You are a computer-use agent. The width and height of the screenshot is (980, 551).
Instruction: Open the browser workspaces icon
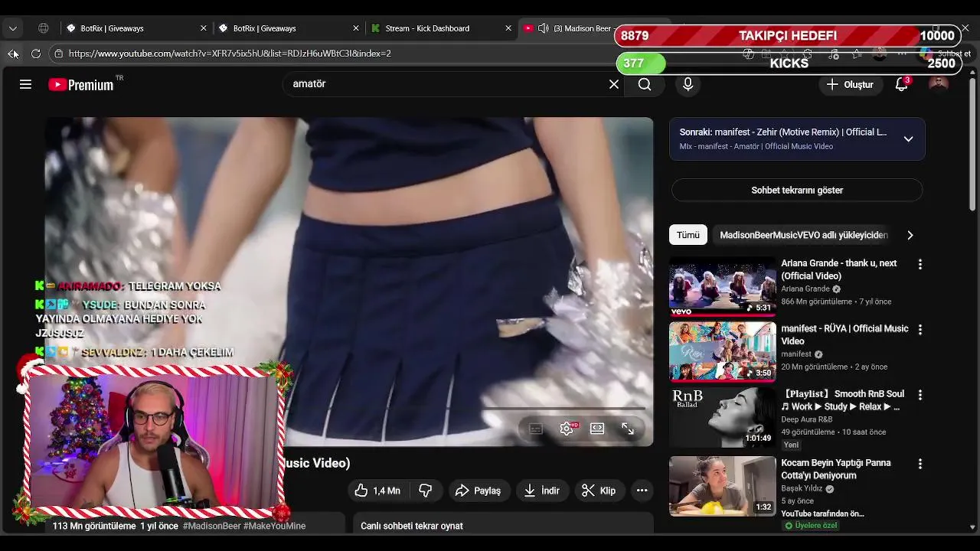click(x=44, y=28)
